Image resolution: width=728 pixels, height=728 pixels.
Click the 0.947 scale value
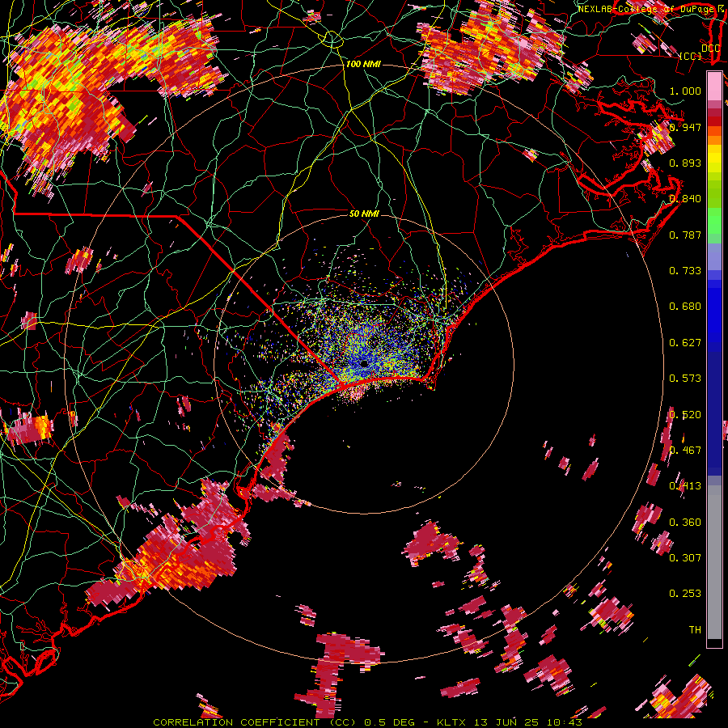pos(685,127)
